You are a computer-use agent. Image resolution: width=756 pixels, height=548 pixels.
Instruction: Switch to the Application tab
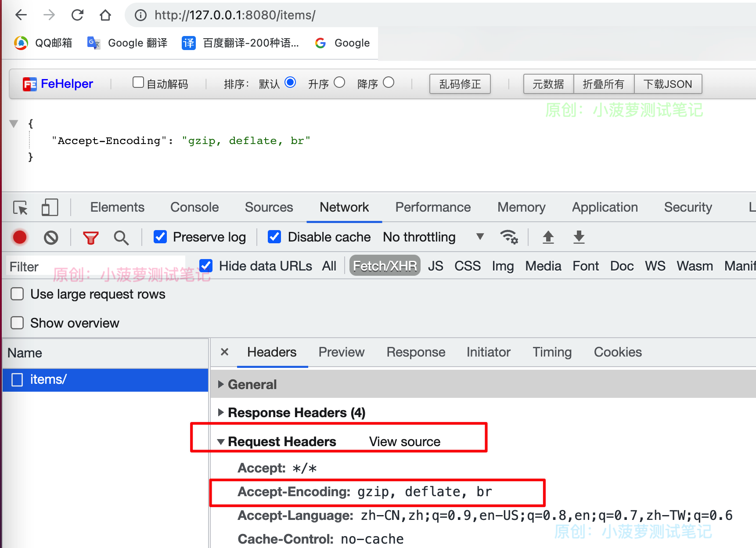pos(605,207)
